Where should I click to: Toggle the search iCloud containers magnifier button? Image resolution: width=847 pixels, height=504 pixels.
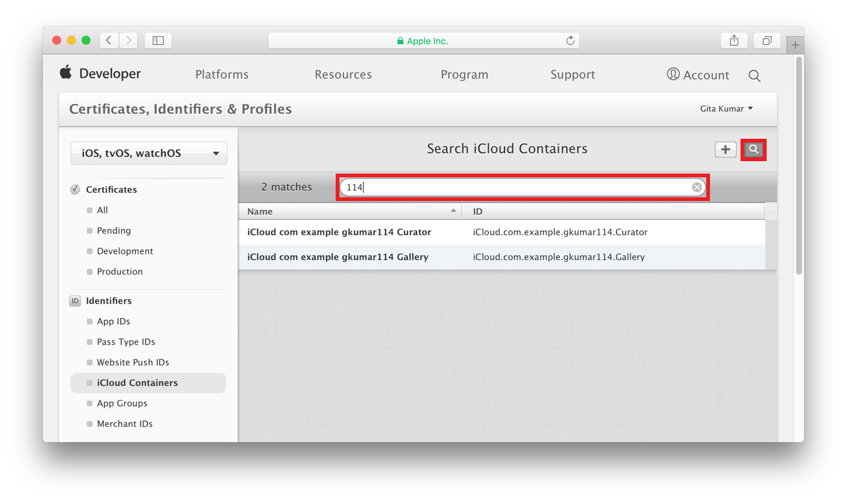click(754, 149)
